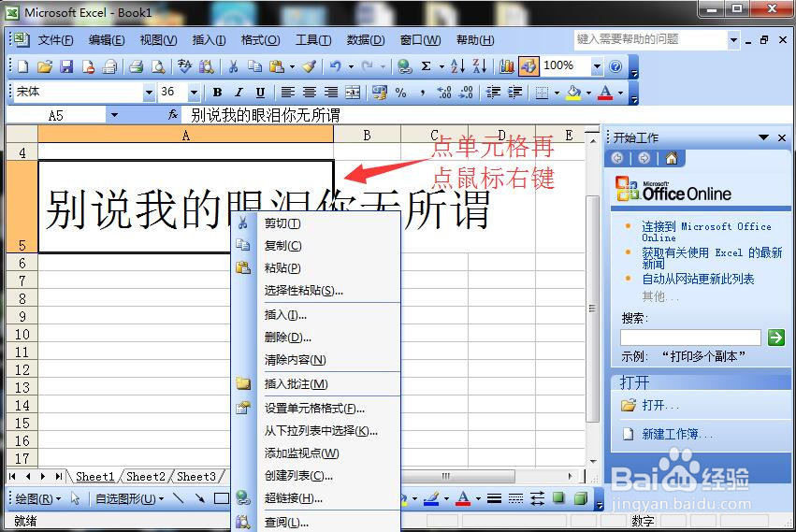Click the 连接到 Microsoft Office Online link
The image size is (796, 532).
tap(706, 232)
